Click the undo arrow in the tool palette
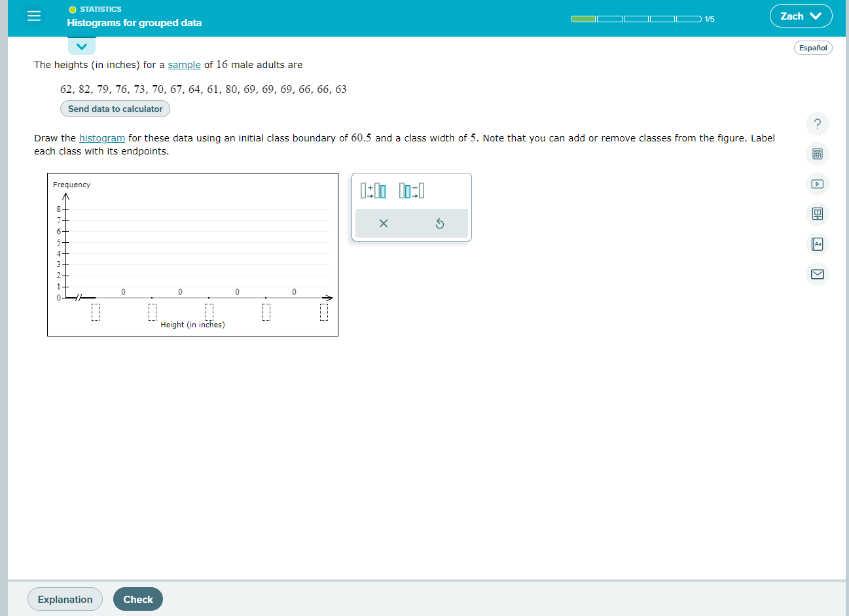849x616 pixels. pyautogui.click(x=439, y=223)
